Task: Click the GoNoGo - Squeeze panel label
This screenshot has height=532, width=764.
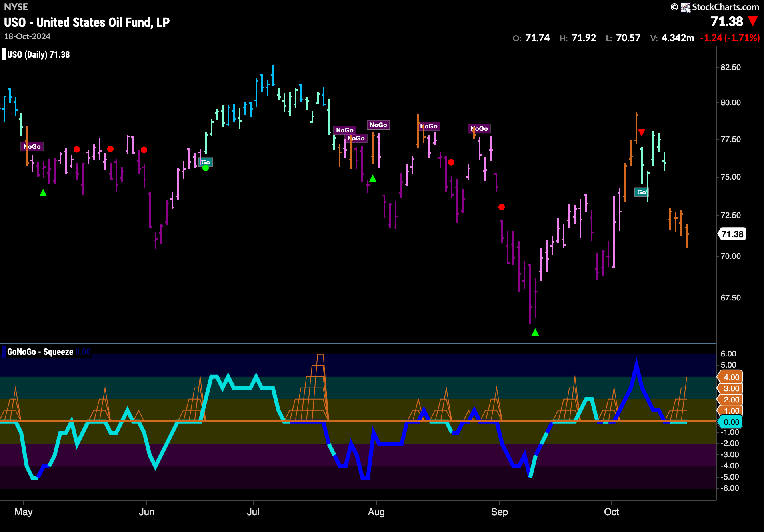Action: coord(40,352)
